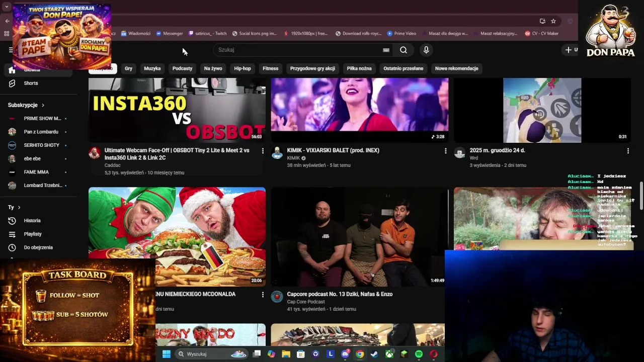The width and height of the screenshot is (644, 362).
Task: Open the Wrd channel avatar
Action: point(460,153)
